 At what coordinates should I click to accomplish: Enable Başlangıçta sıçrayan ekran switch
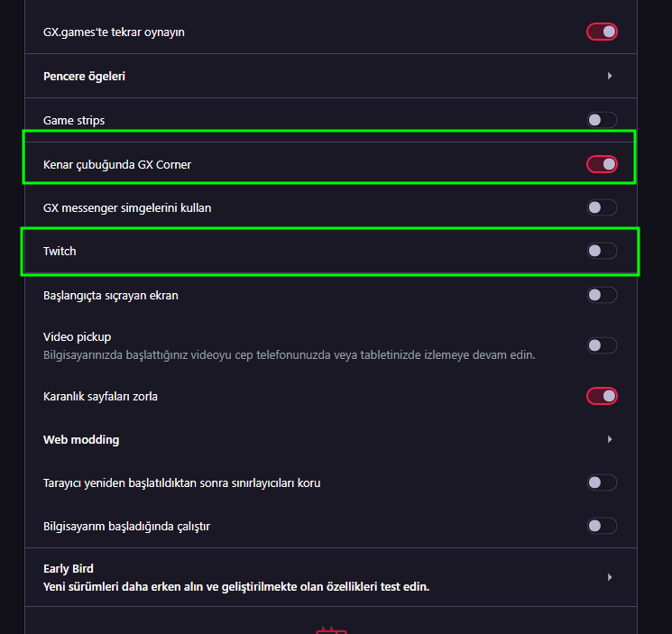(602, 295)
